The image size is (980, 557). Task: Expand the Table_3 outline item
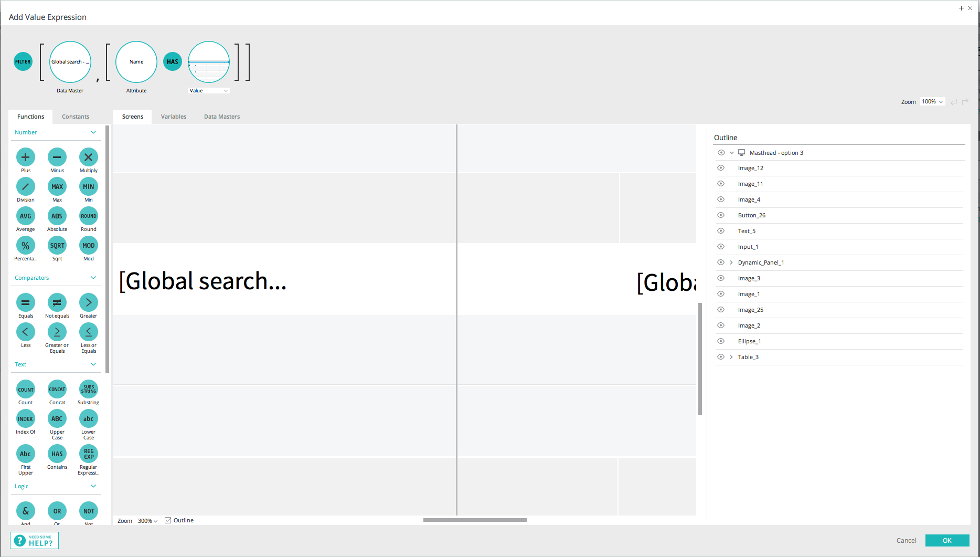[731, 357]
